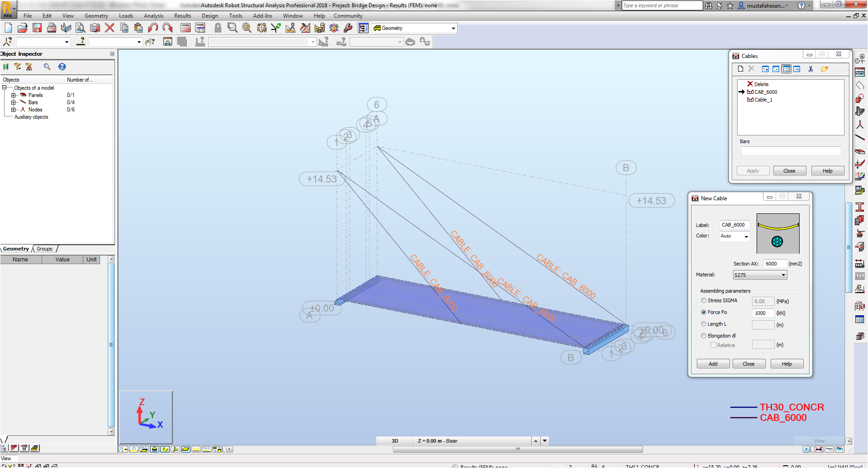Click the filter funnel icon in Object Inspector
868x468 pixels.
tap(18, 67)
